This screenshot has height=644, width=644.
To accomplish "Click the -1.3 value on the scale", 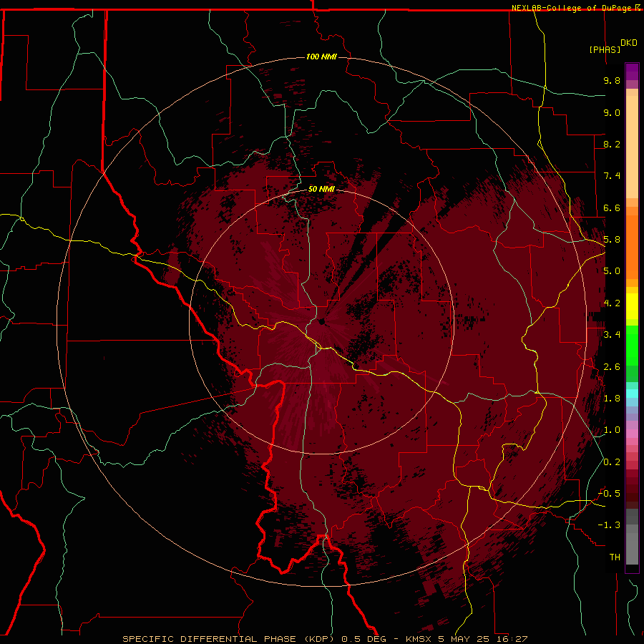I will pos(609,525).
